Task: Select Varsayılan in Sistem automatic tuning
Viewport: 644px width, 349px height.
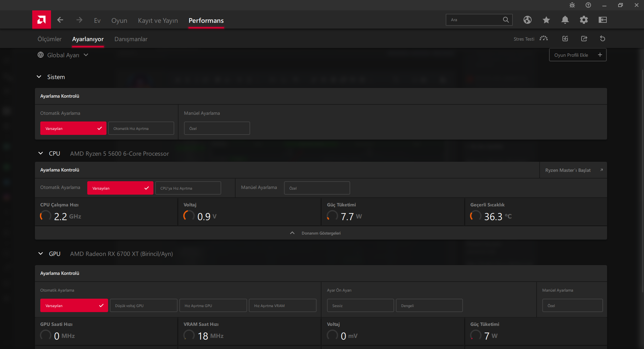Action: click(x=73, y=128)
